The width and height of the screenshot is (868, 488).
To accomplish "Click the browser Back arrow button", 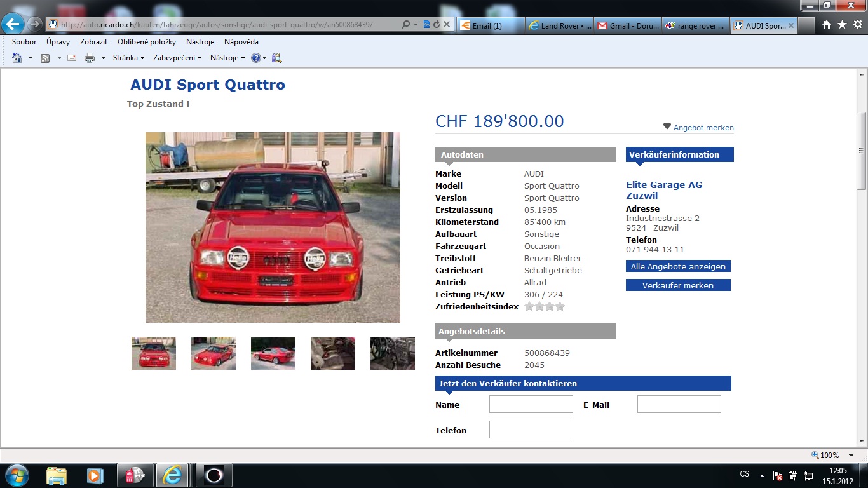I will pyautogui.click(x=13, y=24).
